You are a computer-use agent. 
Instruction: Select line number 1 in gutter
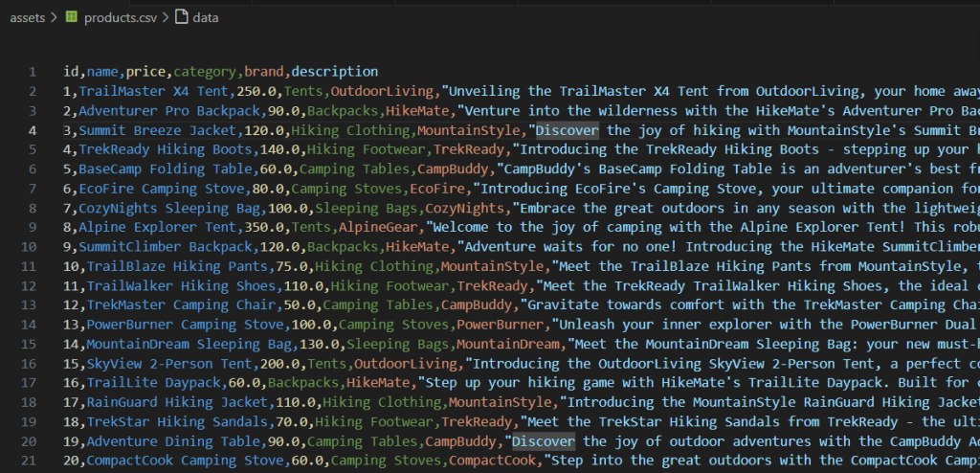pyautogui.click(x=32, y=72)
